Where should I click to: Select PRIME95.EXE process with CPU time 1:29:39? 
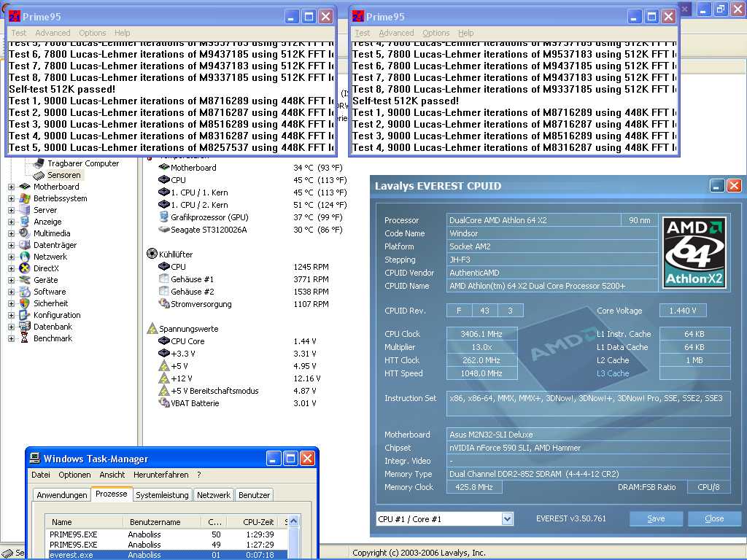[167, 534]
